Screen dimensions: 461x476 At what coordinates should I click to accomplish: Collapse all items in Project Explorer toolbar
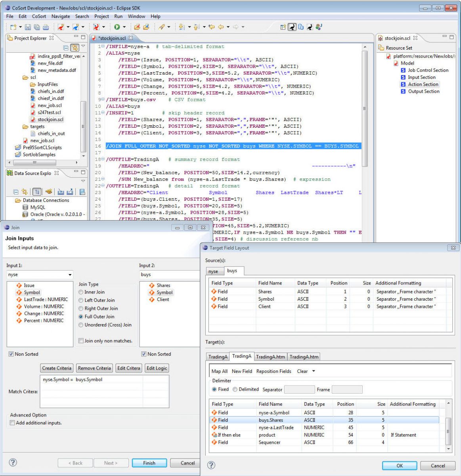click(66, 48)
